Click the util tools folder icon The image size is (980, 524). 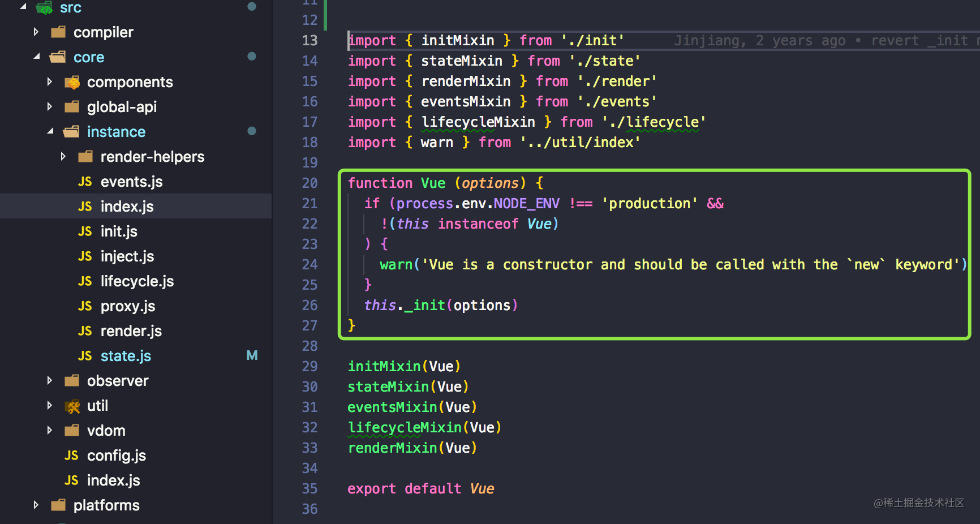coord(72,406)
